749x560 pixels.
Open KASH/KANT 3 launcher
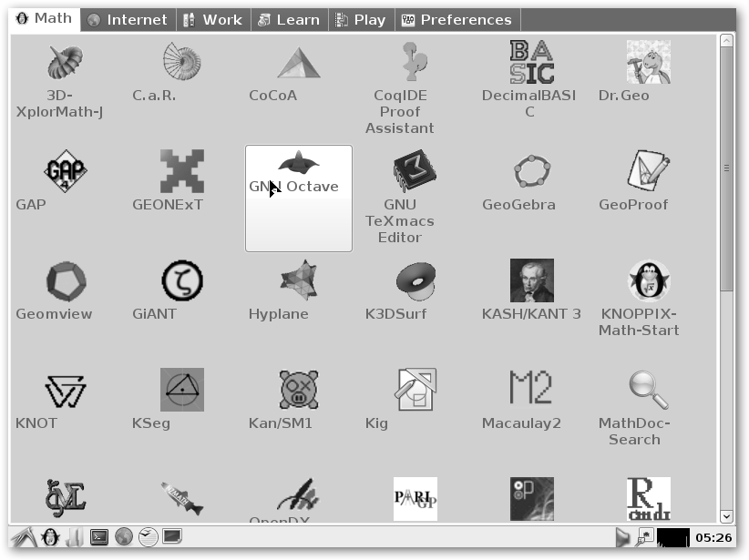point(531,280)
